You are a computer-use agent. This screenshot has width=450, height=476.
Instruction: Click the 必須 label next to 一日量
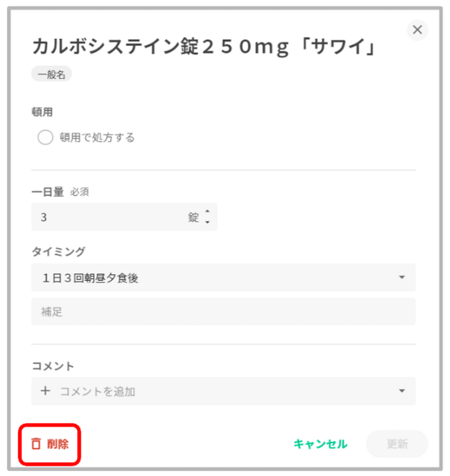click(79, 192)
